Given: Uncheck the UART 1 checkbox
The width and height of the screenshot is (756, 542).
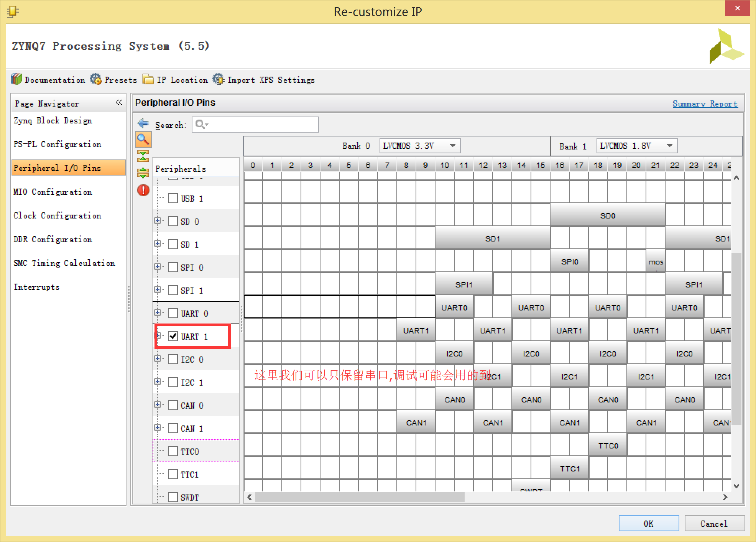Looking at the screenshot, I should [x=173, y=336].
